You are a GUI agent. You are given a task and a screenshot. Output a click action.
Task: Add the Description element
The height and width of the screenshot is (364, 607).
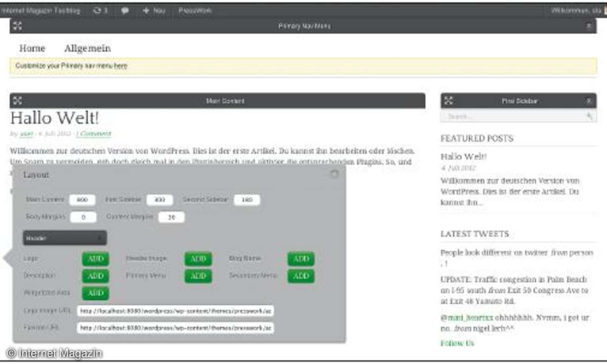coord(96,276)
